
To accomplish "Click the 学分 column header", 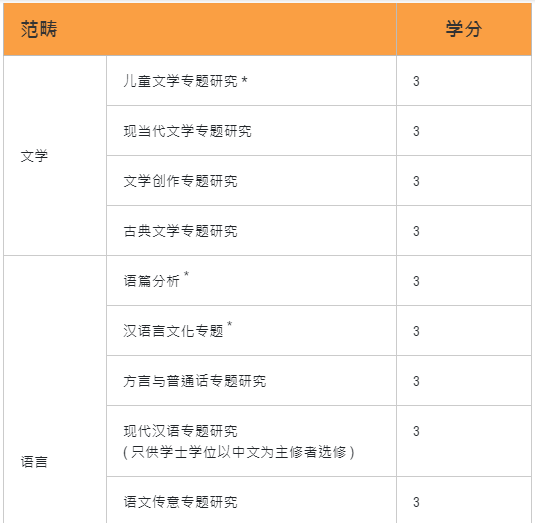I will (x=464, y=29).
